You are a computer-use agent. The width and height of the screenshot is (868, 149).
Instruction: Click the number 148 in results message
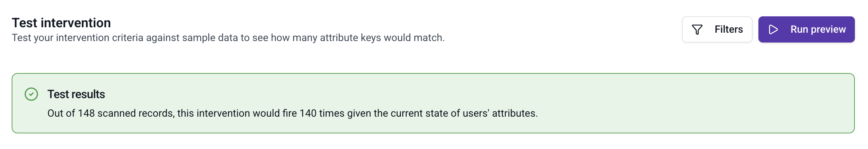pos(86,113)
